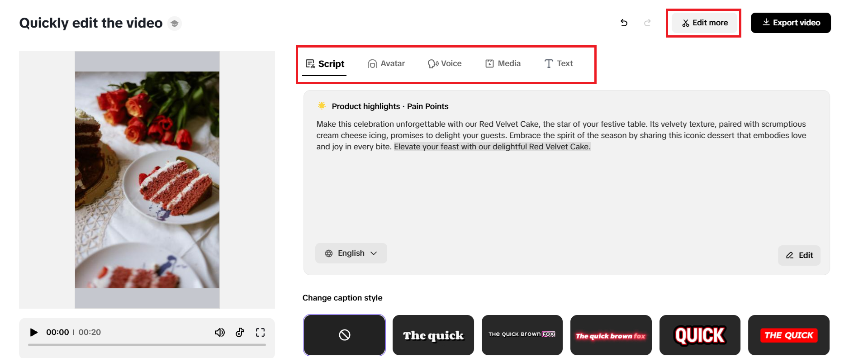This screenshot has width=868, height=358.
Task: Click the TikTok preview icon
Action: (240, 333)
